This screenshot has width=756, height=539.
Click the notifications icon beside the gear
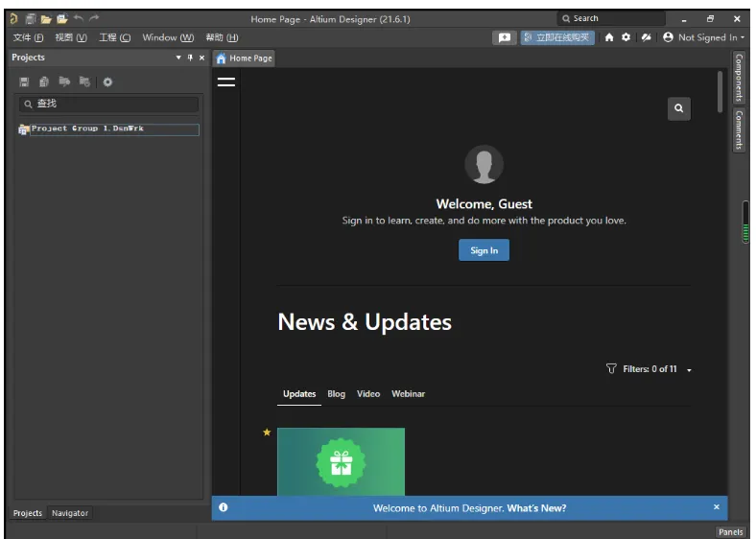click(646, 37)
